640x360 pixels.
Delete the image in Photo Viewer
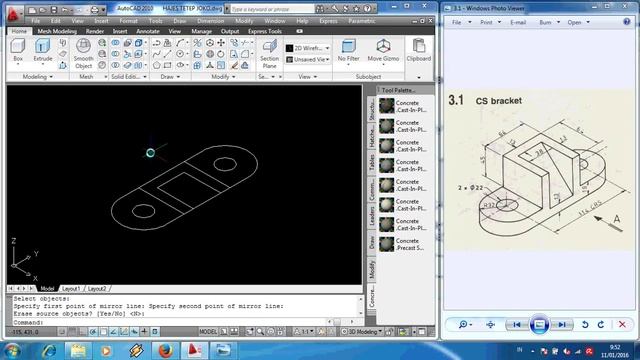point(622,324)
